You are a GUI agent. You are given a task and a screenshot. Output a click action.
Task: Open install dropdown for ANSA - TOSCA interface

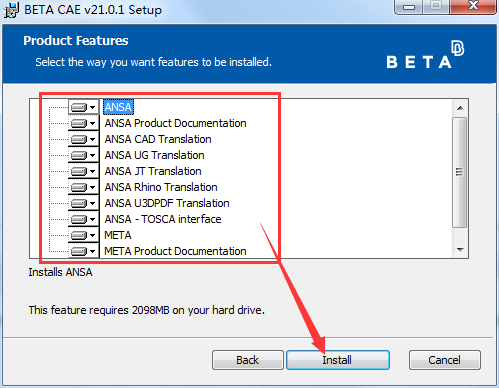(84, 219)
